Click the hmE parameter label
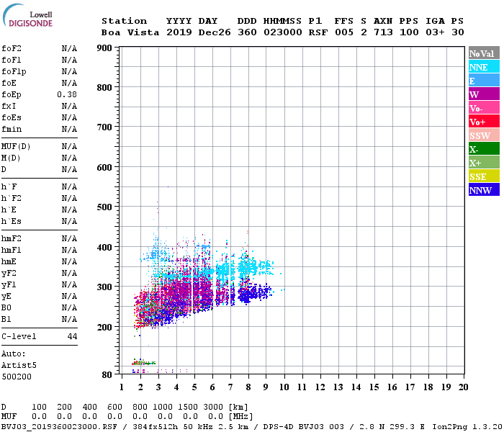504x432 pixels. [9, 261]
